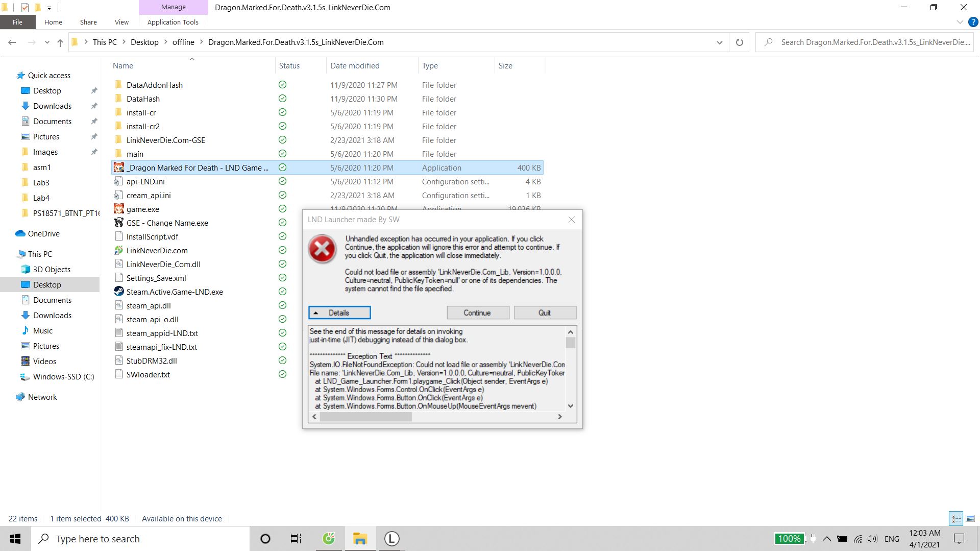The width and height of the screenshot is (980, 551).
Task: Expand the recent locations dropdown arrow
Action: pyautogui.click(x=47, y=42)
